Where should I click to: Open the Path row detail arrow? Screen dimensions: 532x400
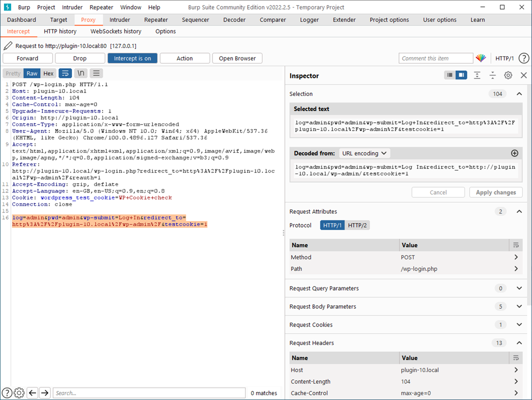[x=515, y=268]
